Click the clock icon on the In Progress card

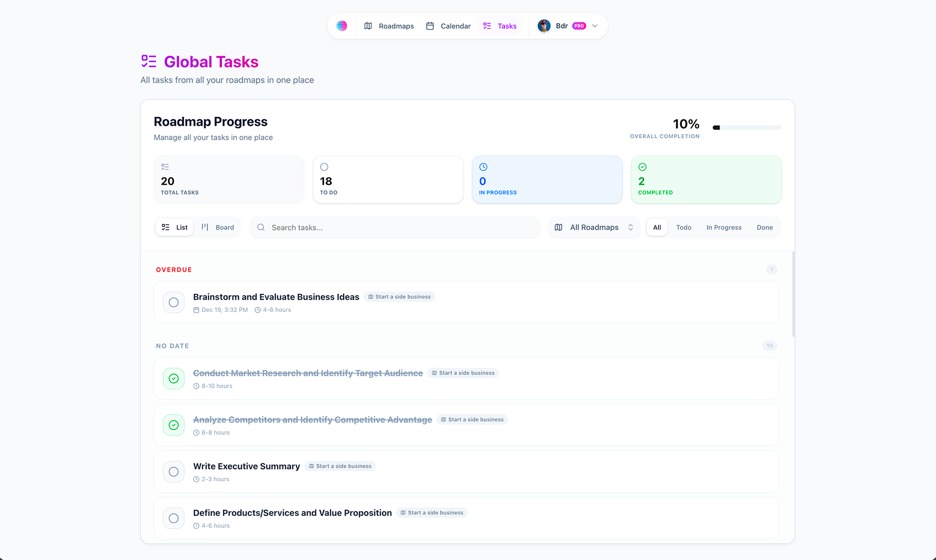[x=483, y=167]
